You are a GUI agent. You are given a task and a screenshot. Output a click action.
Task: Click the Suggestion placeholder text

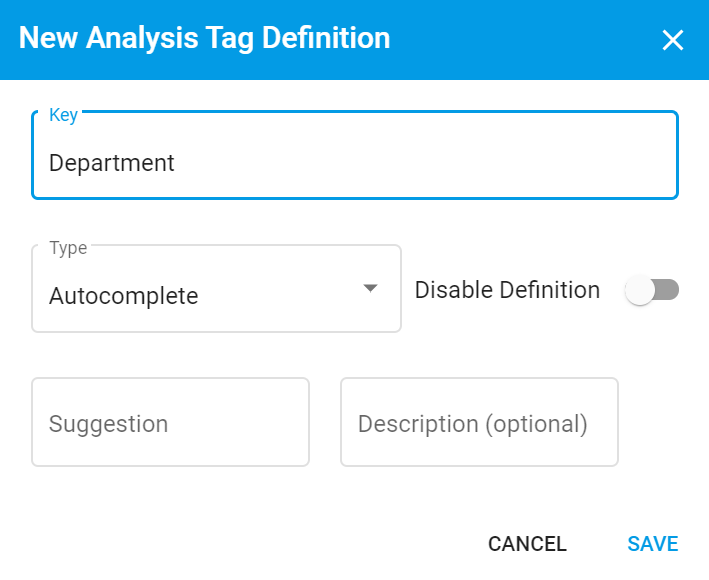109,424
